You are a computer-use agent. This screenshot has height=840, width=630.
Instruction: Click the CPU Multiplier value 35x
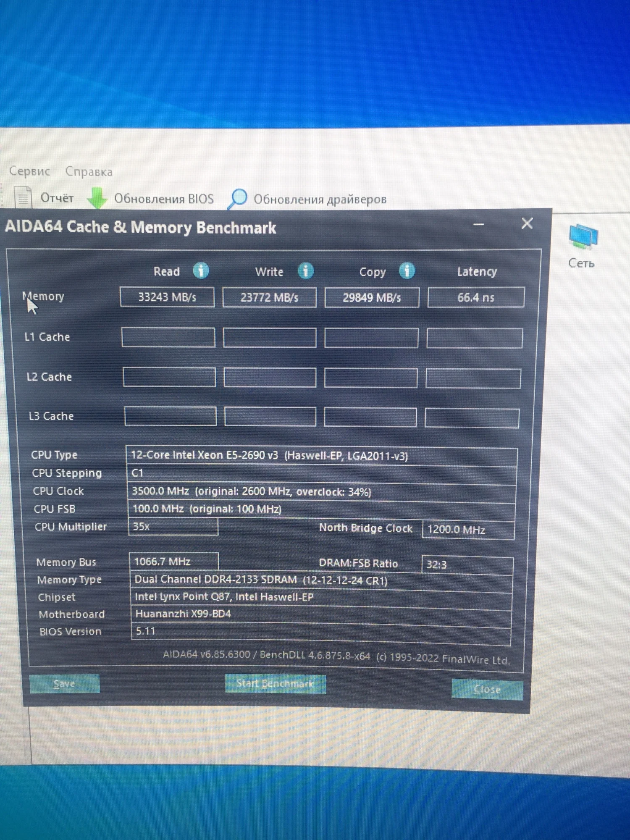click(x=173, y=527)
